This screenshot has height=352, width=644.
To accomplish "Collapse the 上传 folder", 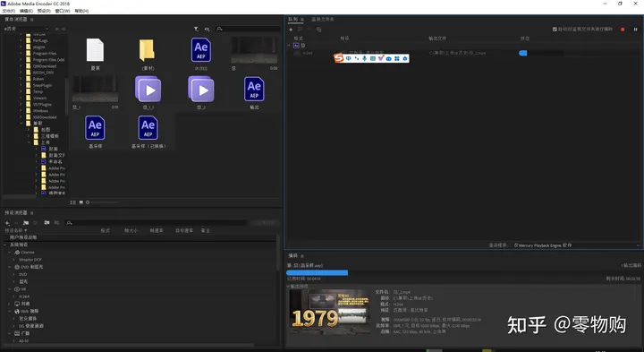I will [30, 142].
